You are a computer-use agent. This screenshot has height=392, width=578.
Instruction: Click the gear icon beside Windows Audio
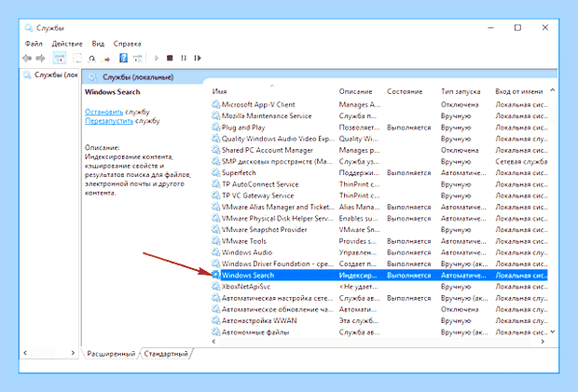pos(216,252)
